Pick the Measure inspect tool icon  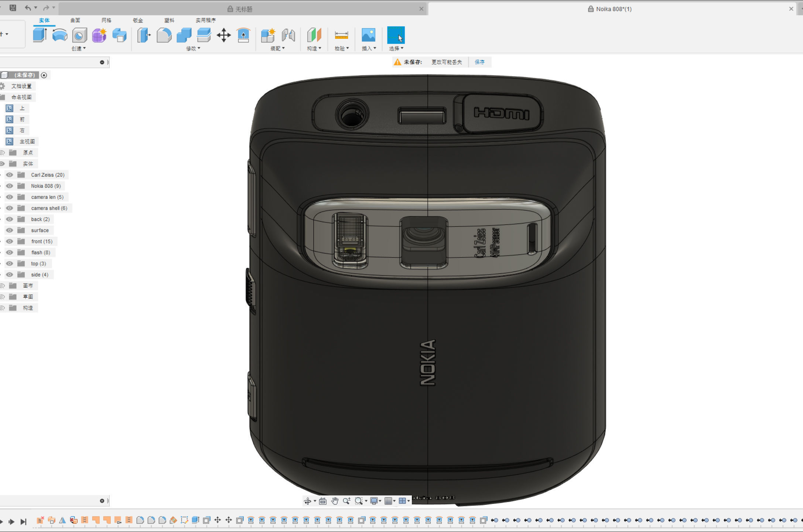[341, 35]
